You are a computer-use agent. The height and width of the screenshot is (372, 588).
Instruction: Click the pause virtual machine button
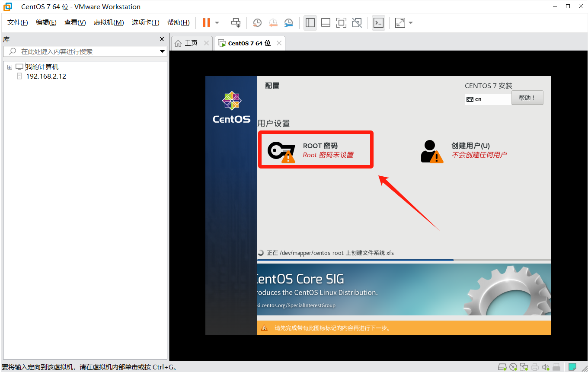206,22
